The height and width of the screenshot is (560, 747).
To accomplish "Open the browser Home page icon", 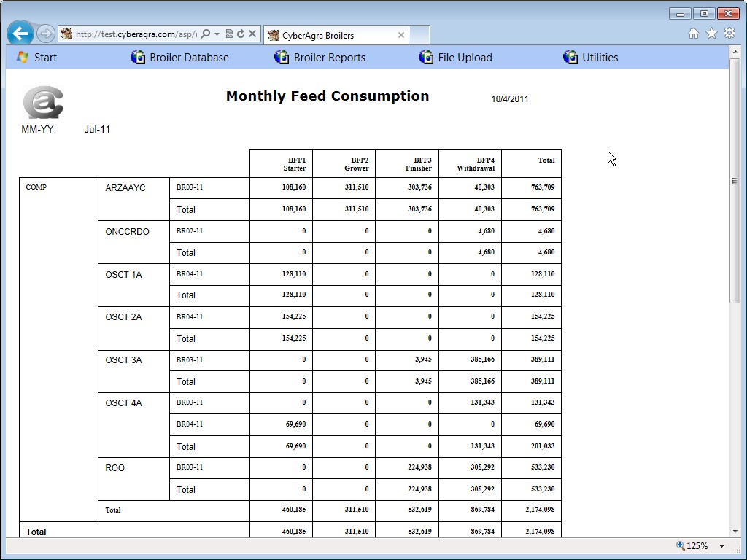I will [694, 34].
